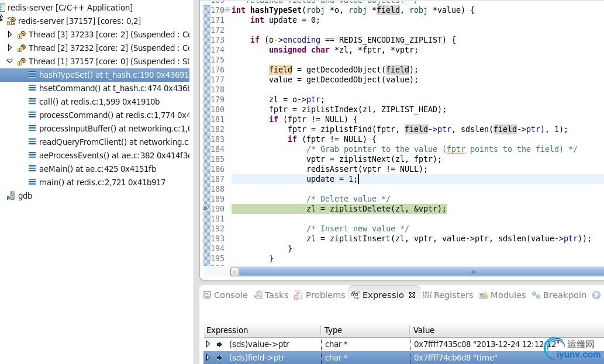
Task: Click the Thread [1] icon
Action: click(22, 61)
